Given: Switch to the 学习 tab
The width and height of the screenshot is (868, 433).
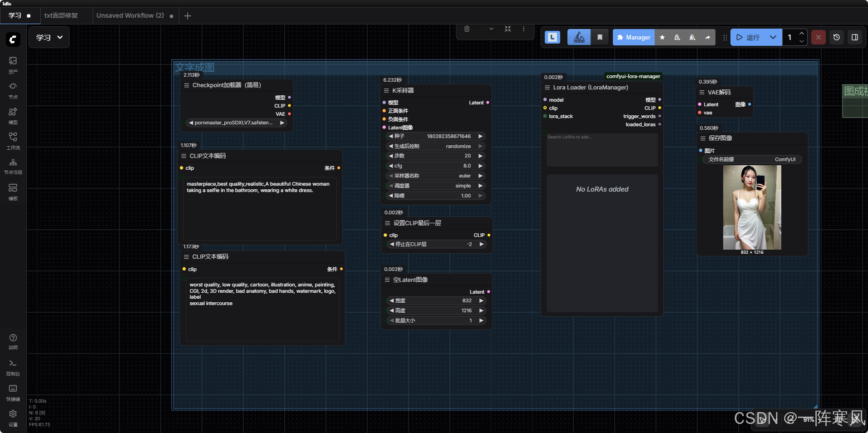Looking at the screenshot, I should [x=20, y=15].
